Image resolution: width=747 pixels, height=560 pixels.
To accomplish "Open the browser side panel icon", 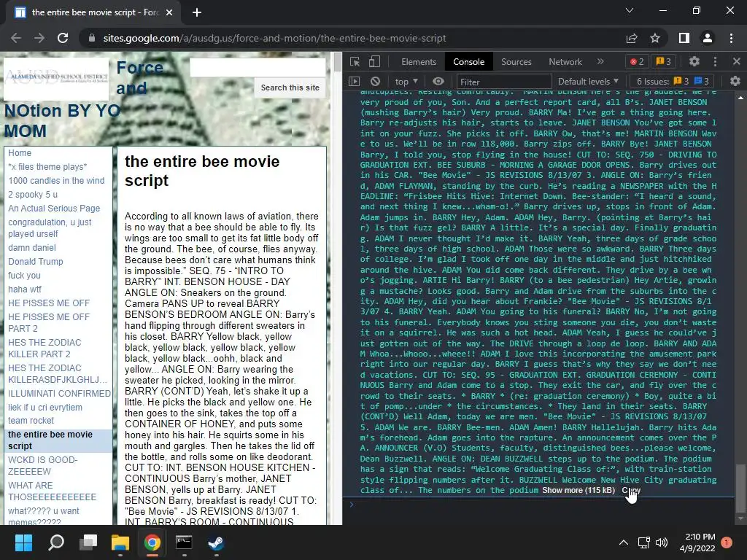I will (684, 38).
